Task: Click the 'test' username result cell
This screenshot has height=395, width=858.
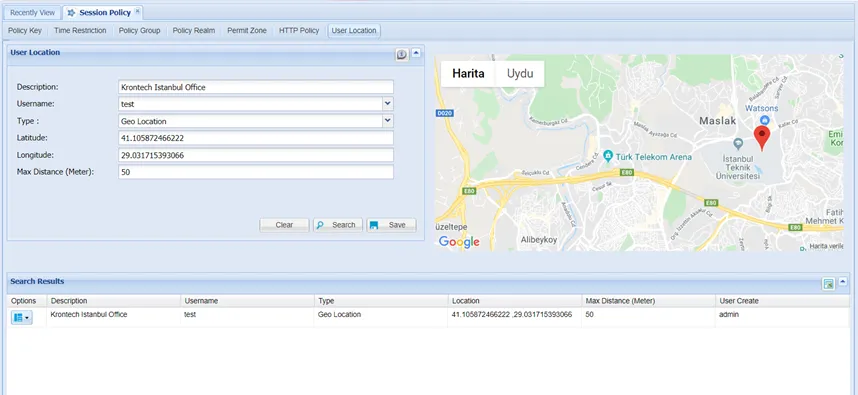Action: pyautogui.click(x=247, y=317)
